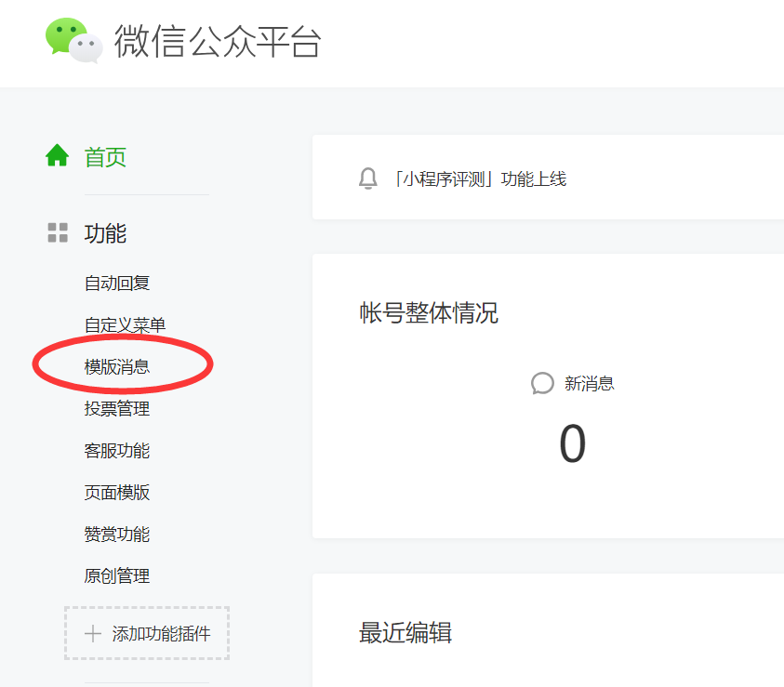
Task: Open 投票管理 in the sidebar
Action: [x=117, y=409]
